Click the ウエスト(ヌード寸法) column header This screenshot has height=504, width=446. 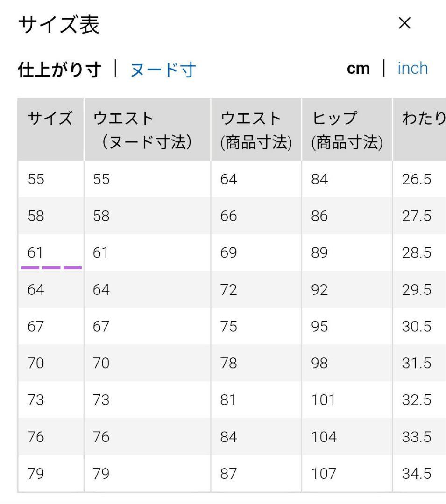click(147, 129)
